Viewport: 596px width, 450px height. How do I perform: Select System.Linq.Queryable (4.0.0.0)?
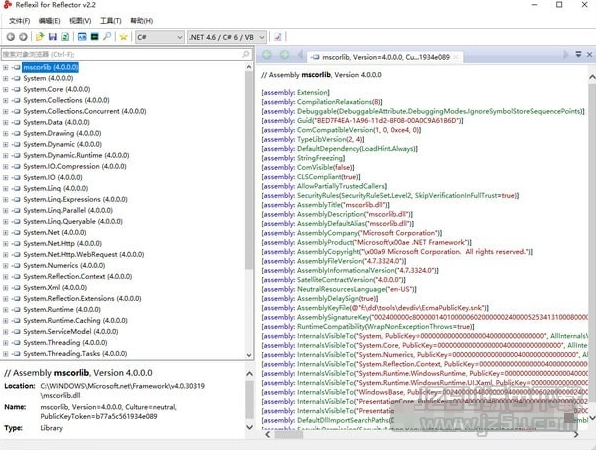(73, 222)
